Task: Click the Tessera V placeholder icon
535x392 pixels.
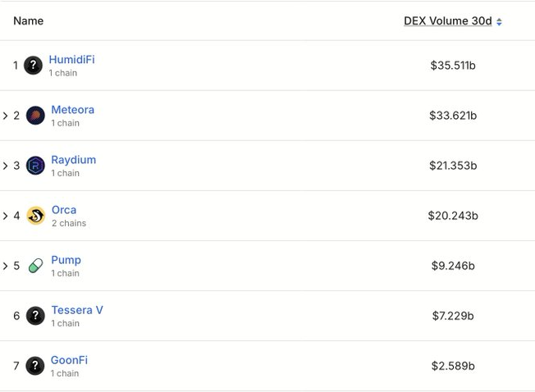Action: point(35,316)
